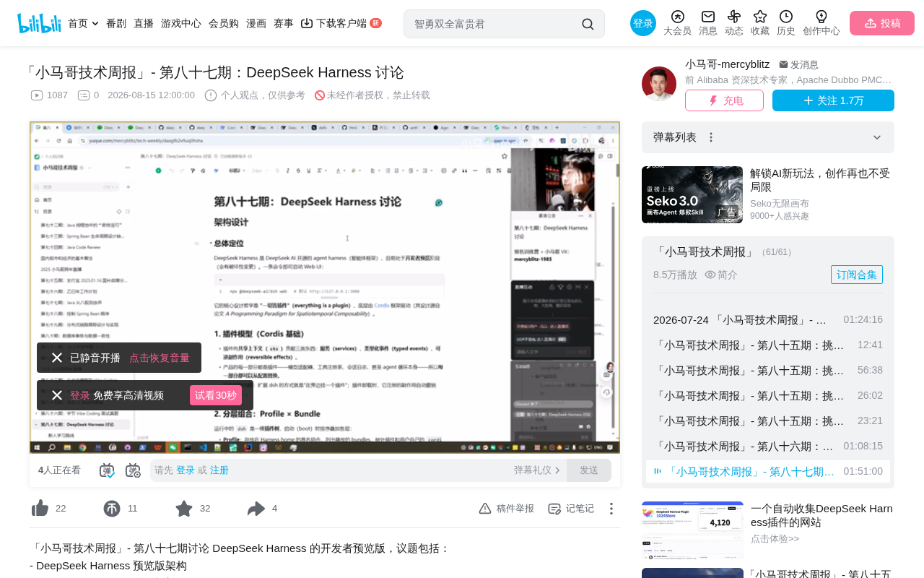
Task: Open 直播 nav item
Action: 144,23
